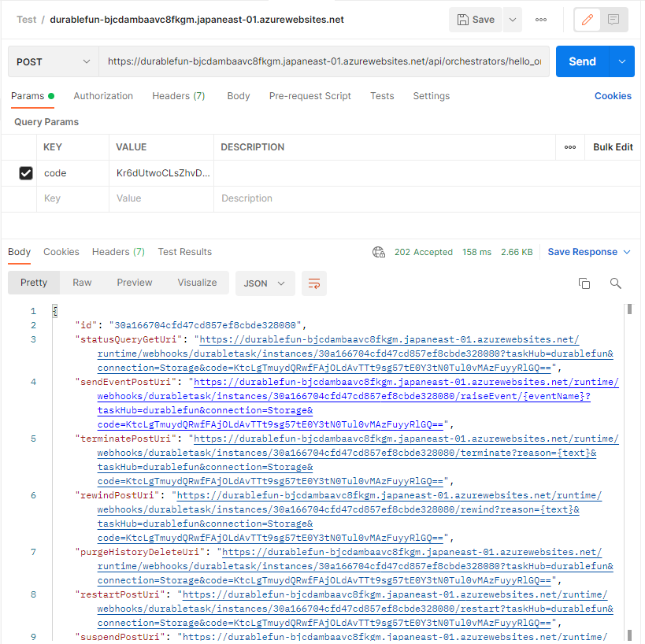Click Save Response
Screen dimensions: 645x644
pos(583,252)
